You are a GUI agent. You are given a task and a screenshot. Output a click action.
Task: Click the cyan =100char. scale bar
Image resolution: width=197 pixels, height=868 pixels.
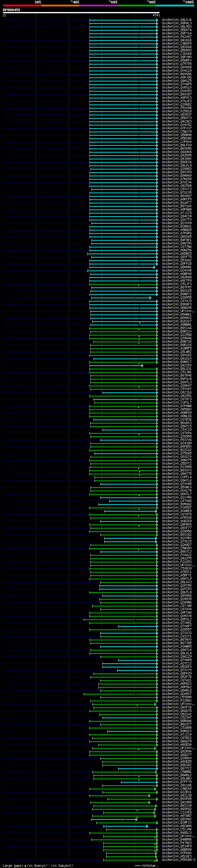click(x=138, y=865)
